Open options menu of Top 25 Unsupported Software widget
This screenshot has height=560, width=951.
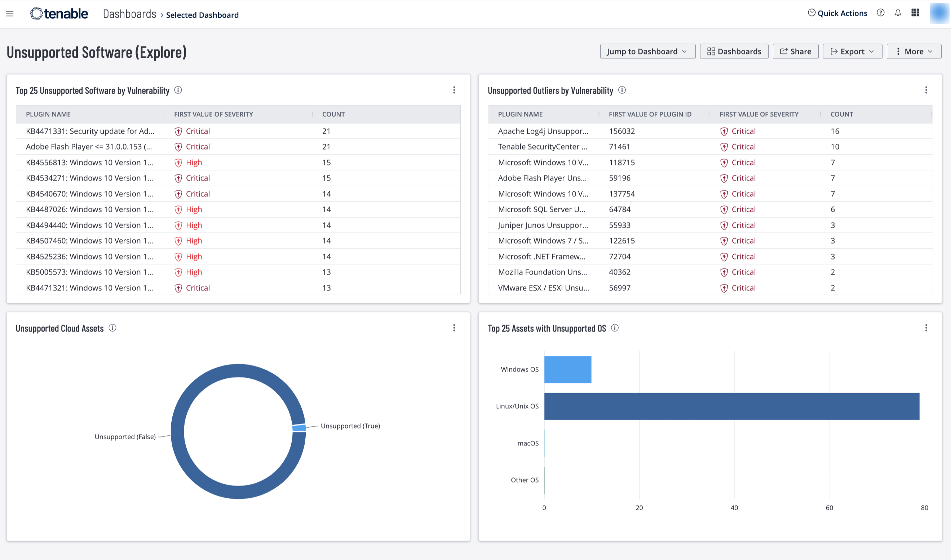click(x=454, y=90)
